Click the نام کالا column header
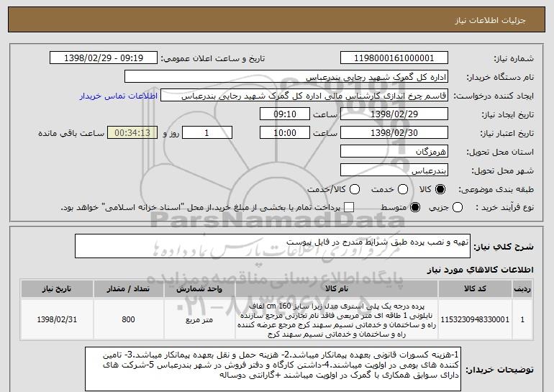The image size is (554, 392). click(x=337, y=289)
